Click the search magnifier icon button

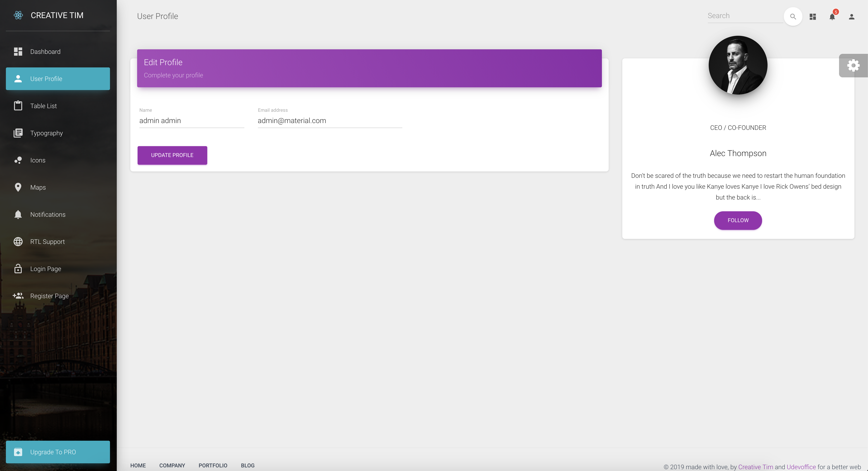[x=793, y=17]
